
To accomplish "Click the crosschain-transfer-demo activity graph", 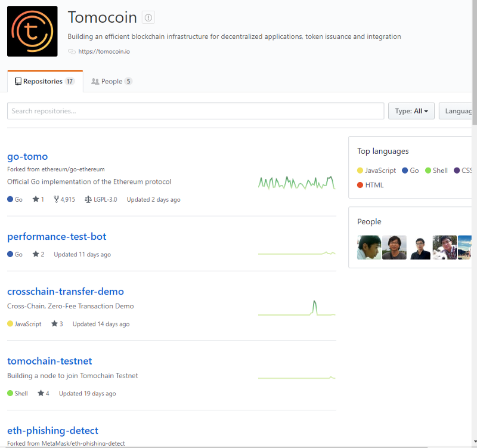I will pyautogui.click(x=296, y=308).
